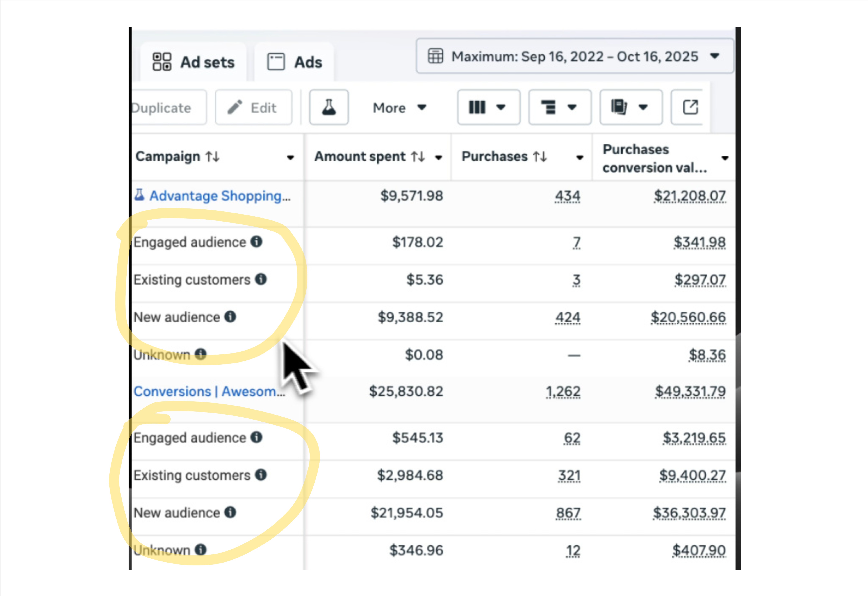
Task: Open Amount spent column dropdown arrow
Action: click(439, 158)
